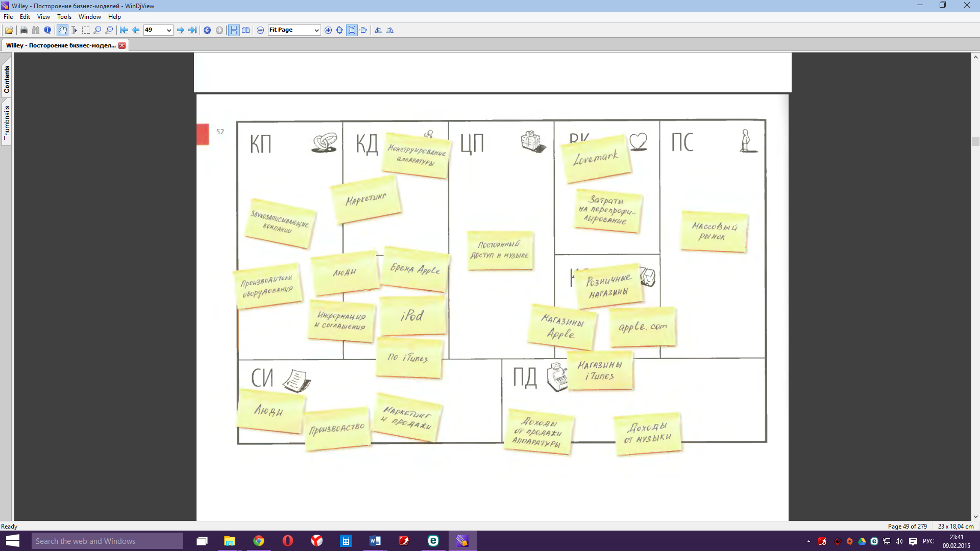
Task: Toggle Fit Width zoom button
Action: pyautogui.click(x=363, y=30)
